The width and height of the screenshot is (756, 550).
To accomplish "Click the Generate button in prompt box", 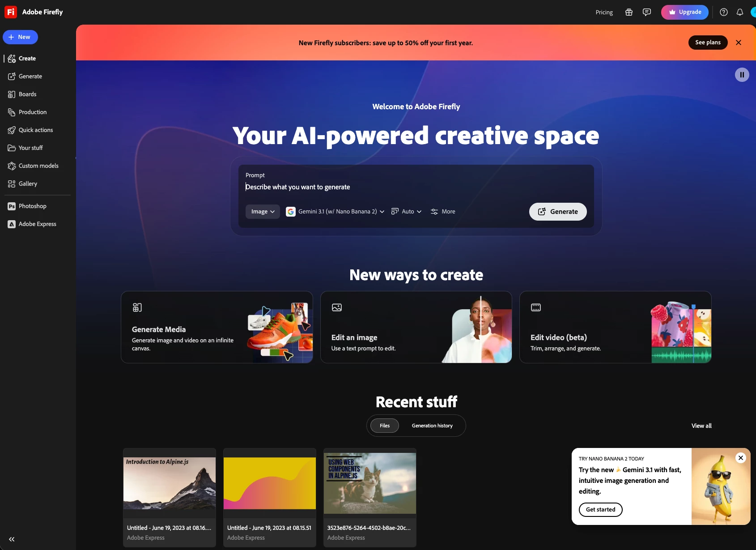I will 558,212.
